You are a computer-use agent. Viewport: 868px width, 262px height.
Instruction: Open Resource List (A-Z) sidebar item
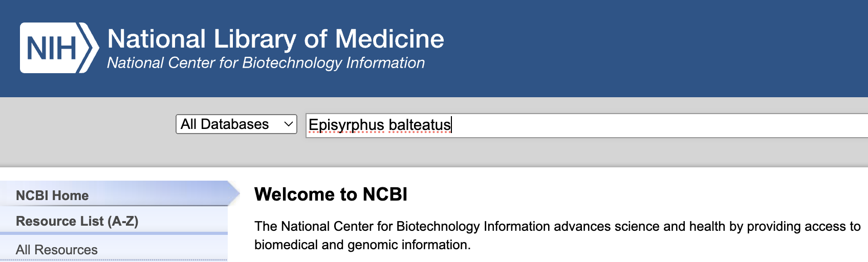tap(77, 221)
